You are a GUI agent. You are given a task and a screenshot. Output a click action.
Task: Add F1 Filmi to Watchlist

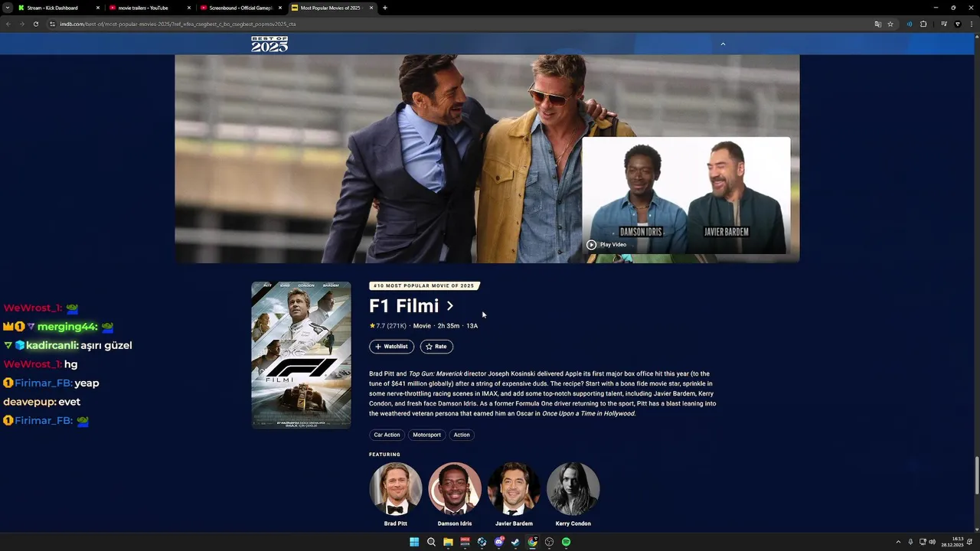coord(392,347)
